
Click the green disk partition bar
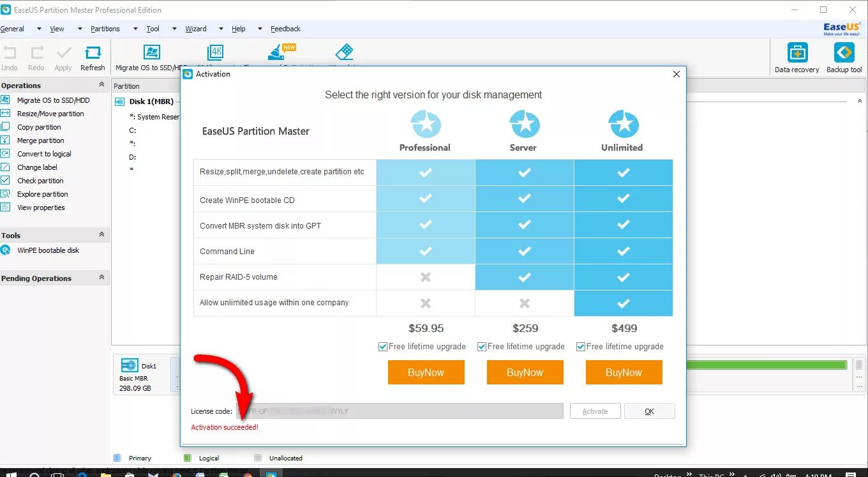(x=767, y=365)
